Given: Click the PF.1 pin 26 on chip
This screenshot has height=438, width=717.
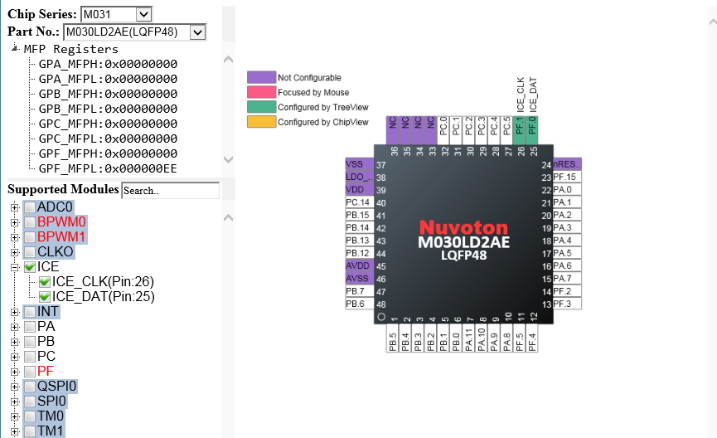Looking at the screenshot, I should coord(519,130).
